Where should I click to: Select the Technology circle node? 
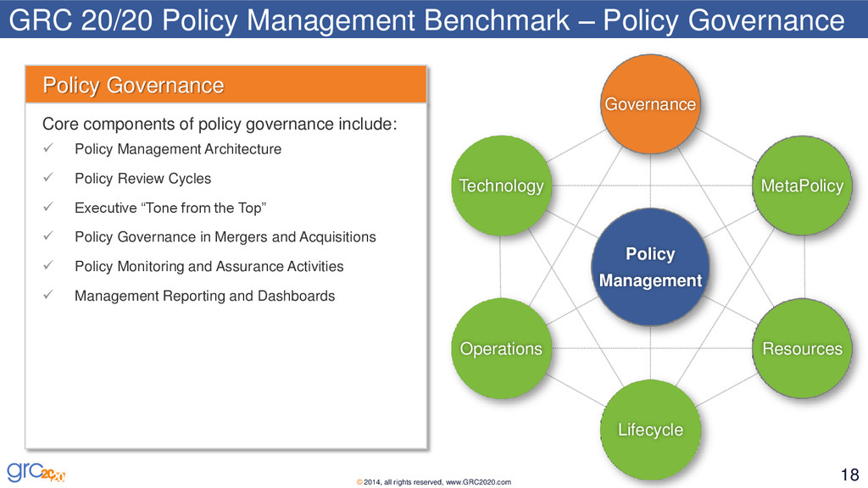coord(501,186)
